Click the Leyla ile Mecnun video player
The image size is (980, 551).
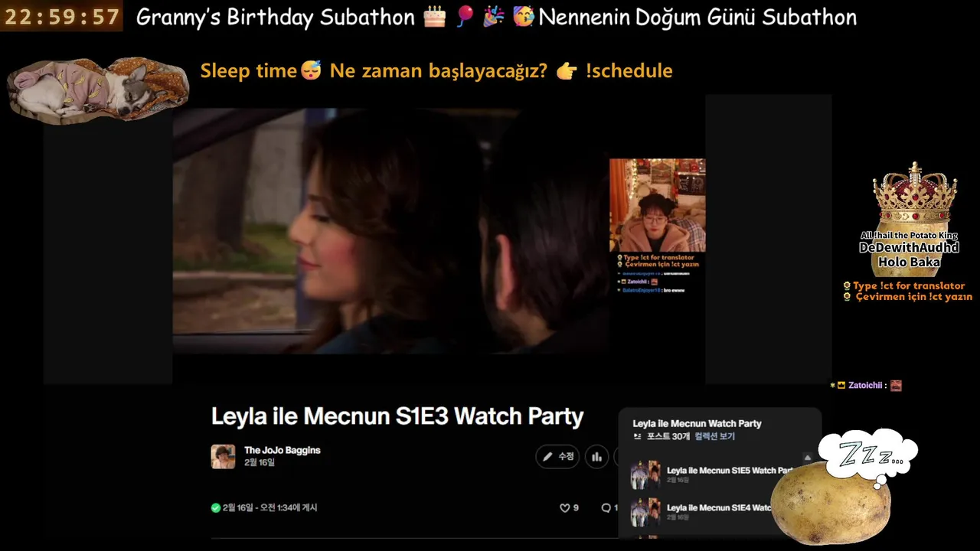[x=391, y=230]
